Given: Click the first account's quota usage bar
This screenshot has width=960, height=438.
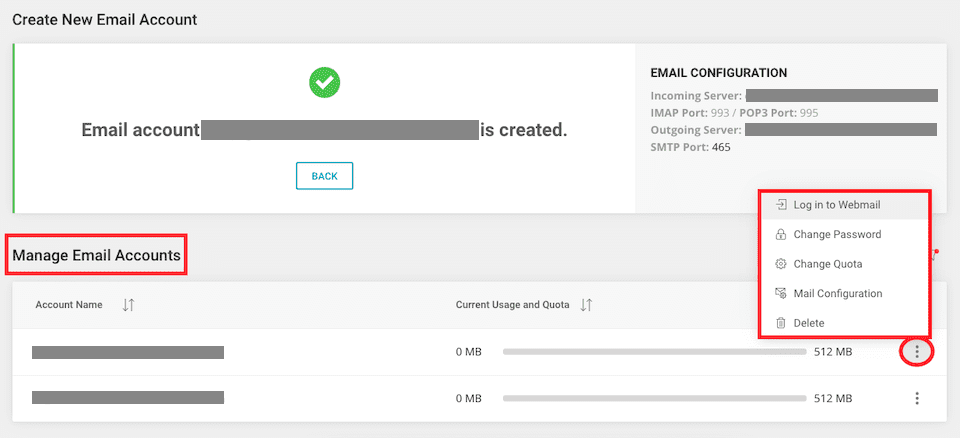Looking at the screenshot, I should coord(654,352).
